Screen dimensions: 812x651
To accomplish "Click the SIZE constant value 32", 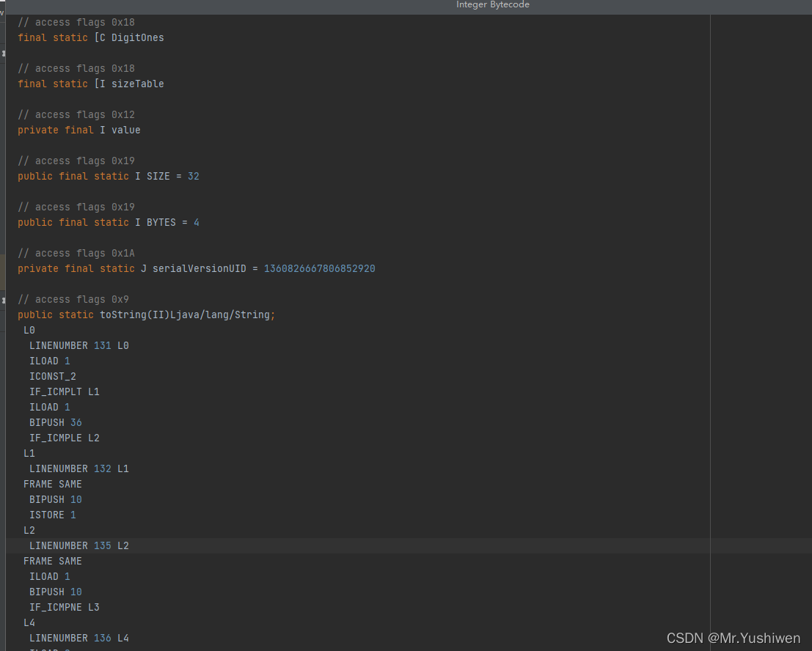I will (193, 176).
